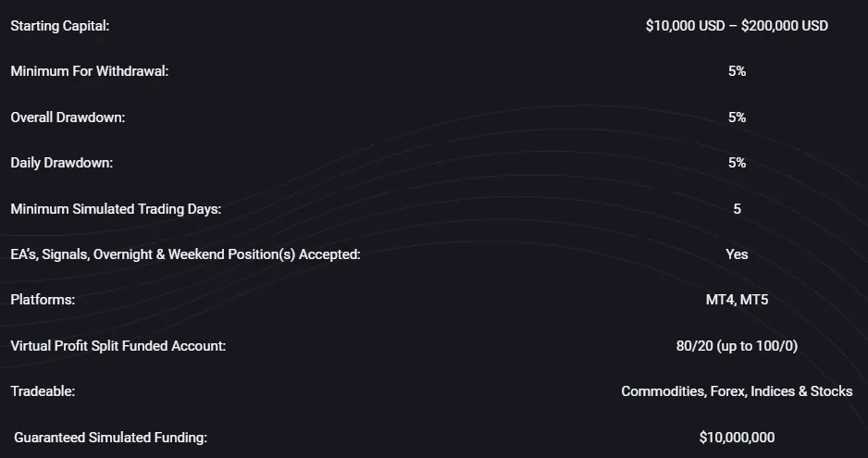Screen dimensions: 868x458
Task: Click the "Minimum For Withdrawal:" label
Action: [90, 71]
